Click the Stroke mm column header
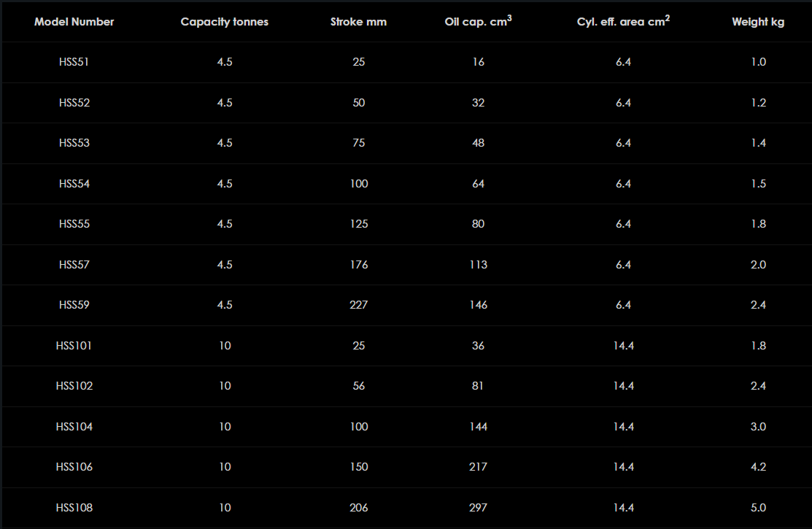This screenshot has height=529, width=812. [358, 22]
